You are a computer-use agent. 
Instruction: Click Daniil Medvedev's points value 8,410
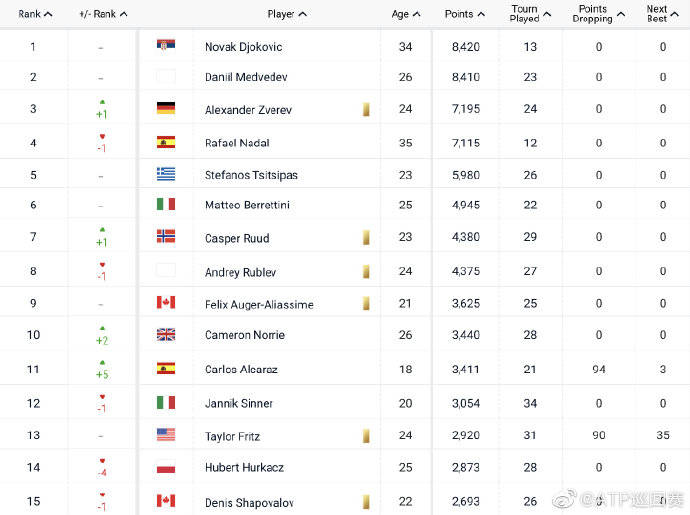[466, 77]
